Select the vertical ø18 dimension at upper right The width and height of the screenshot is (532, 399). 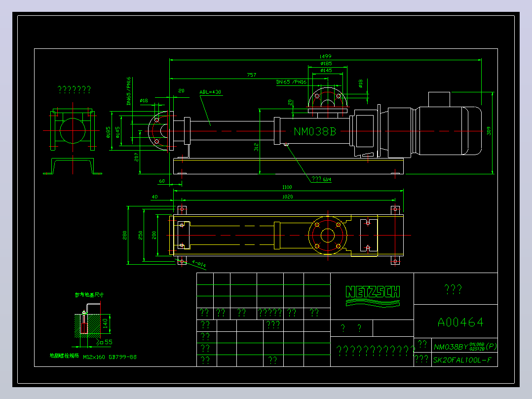click(x=360, y=83)
